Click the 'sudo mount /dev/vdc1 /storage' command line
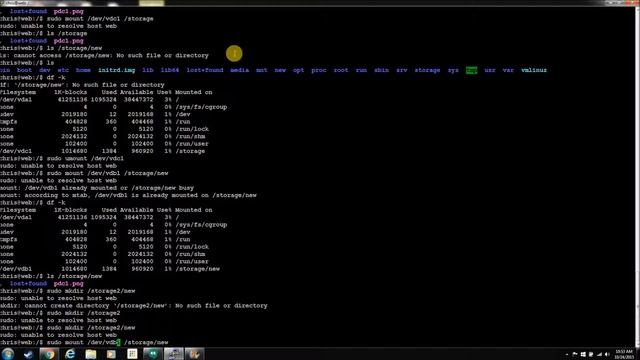640x360 pixels. [x=77, y=19]
